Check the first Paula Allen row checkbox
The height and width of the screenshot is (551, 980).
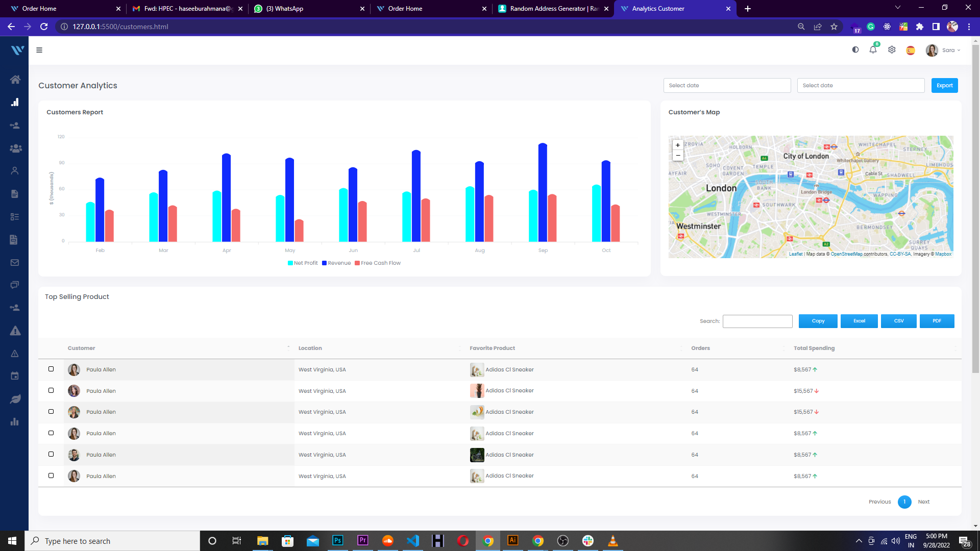pyautogui.click(x=51, y=369)
